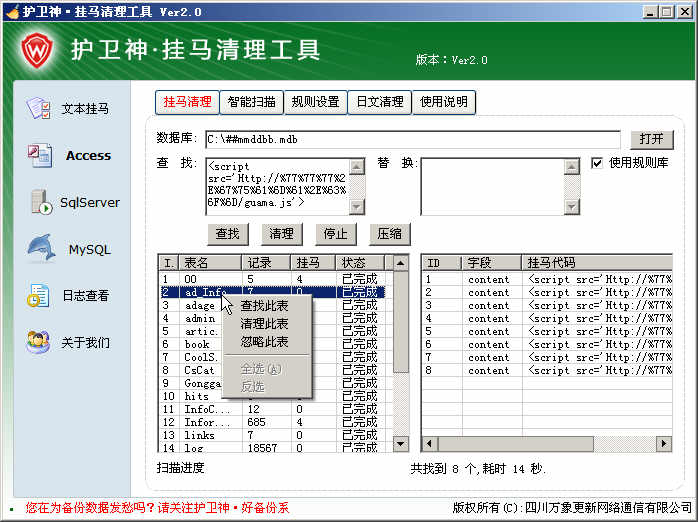The height and width of the screenshot is (522, 698).
Task: Select the log table row with 18567 records
Action: 272,448
